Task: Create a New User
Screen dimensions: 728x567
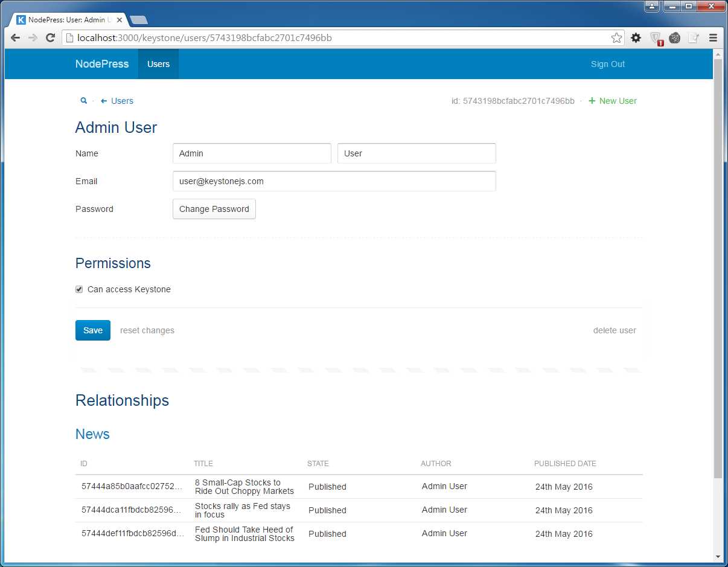Action: tap(613, 101)
